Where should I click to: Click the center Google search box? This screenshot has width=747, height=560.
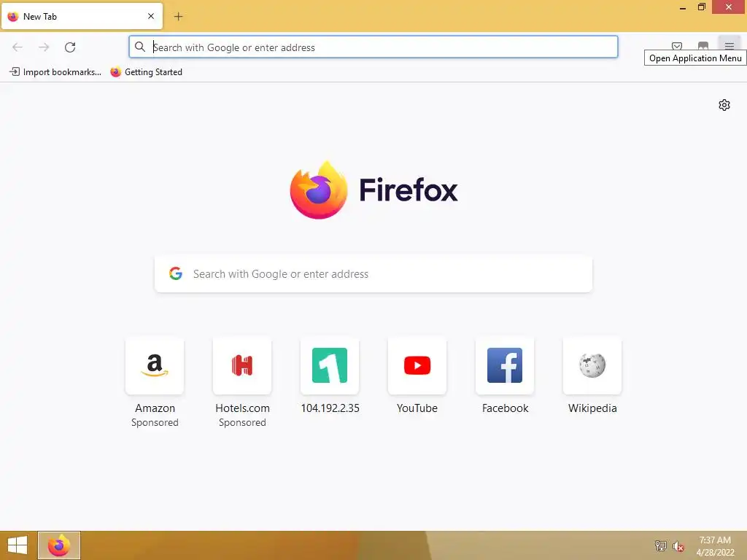pos(373,274)
